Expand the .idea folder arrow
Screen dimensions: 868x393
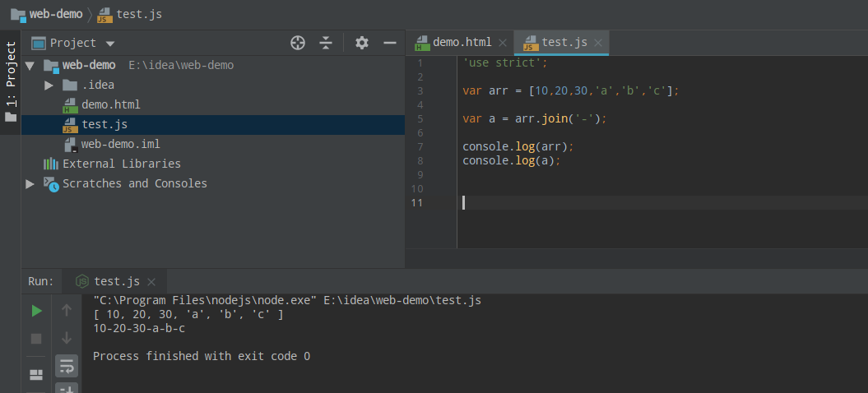coord(49,86)
